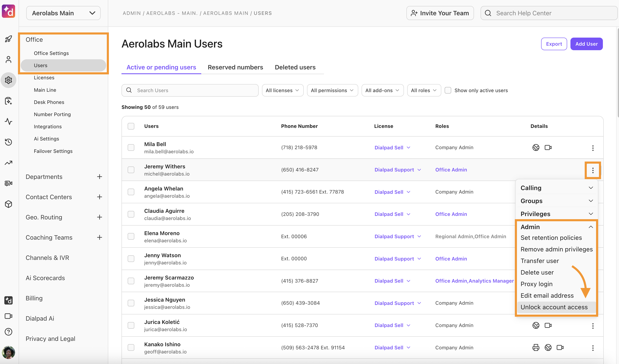Expand the Privileges section in the menu

coord(556,214)
